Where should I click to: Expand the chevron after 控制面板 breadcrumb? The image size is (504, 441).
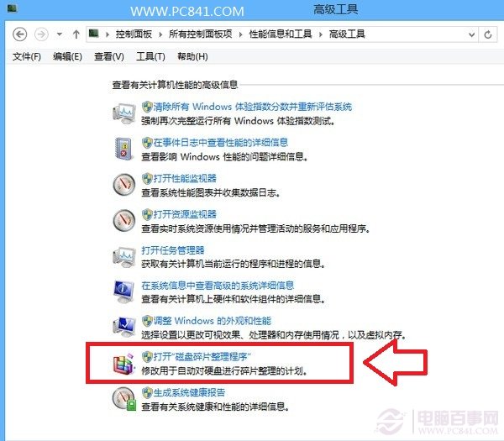(160, 34)
